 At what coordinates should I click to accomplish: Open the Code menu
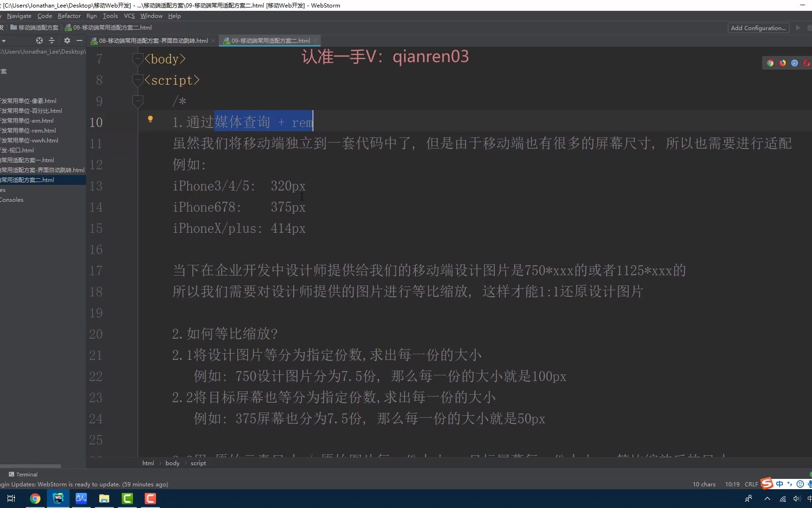(45, 16)
